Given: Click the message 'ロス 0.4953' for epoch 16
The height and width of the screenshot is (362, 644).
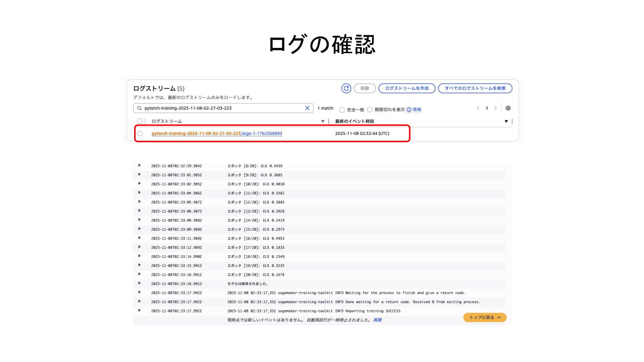Looking at the screenshot, I should click(273, 238).
